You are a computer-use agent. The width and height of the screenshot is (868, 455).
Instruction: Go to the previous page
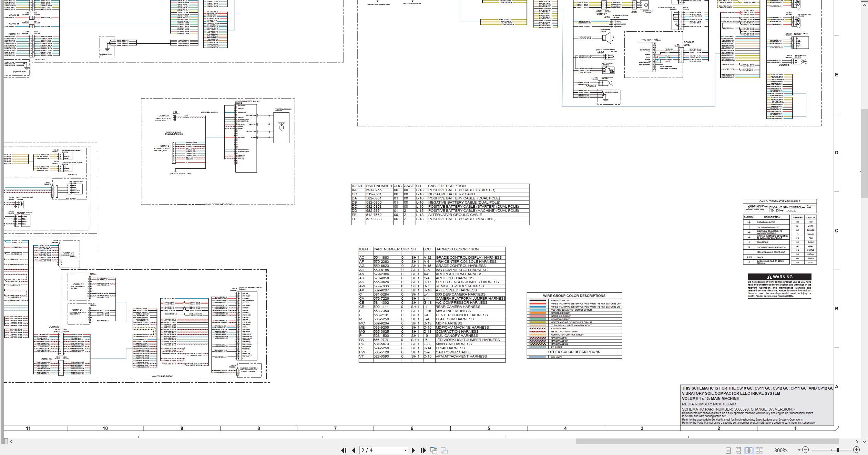[x=354, y=450]
